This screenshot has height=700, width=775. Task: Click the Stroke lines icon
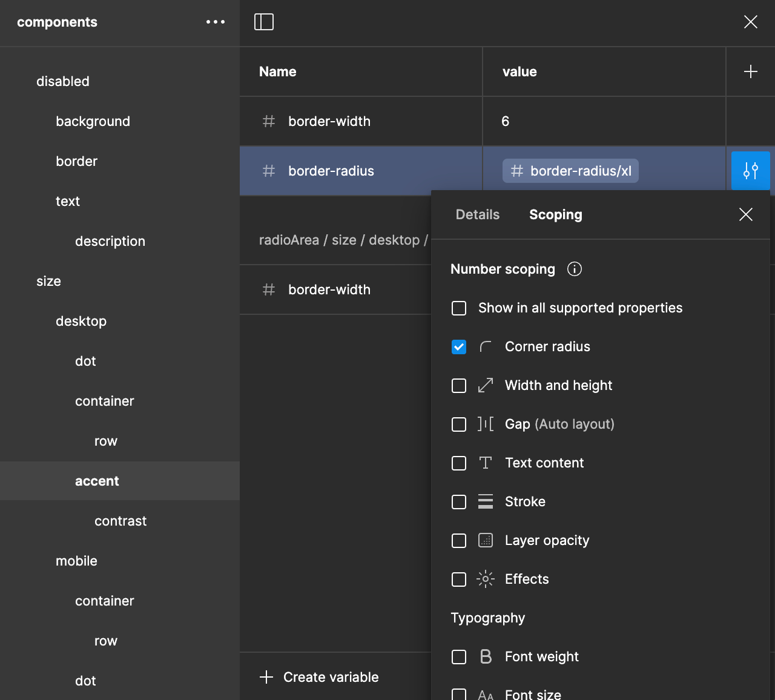click(486, 501)
